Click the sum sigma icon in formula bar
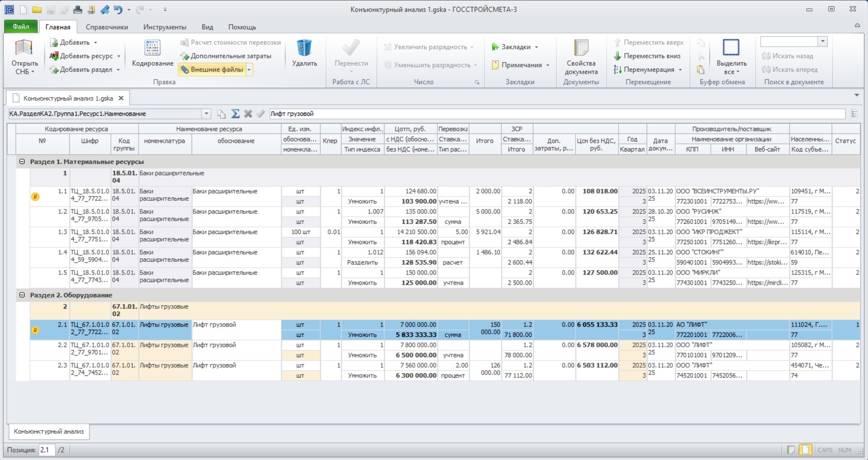 (x=235, y=114)
